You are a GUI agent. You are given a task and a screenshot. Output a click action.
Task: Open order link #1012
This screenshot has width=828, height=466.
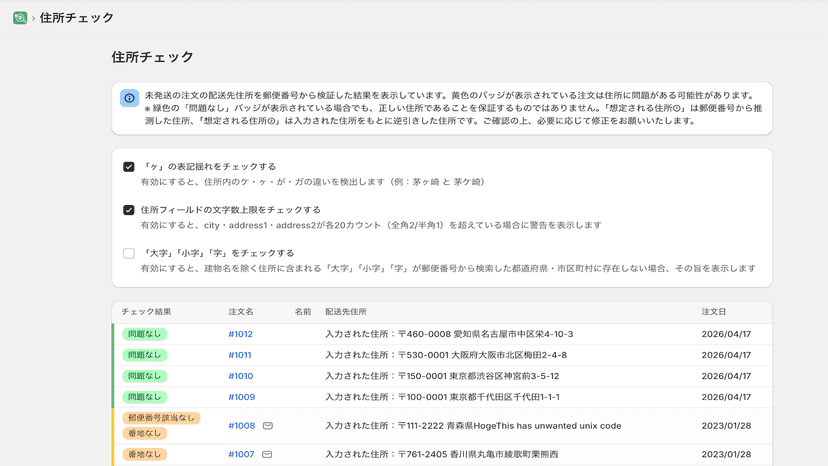click(x=240, y=334)
